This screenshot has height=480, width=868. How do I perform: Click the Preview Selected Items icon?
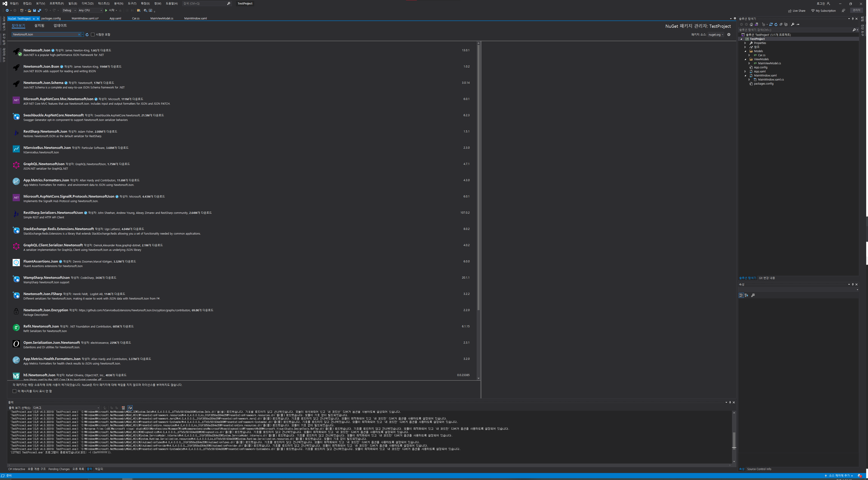pos(798,24)
